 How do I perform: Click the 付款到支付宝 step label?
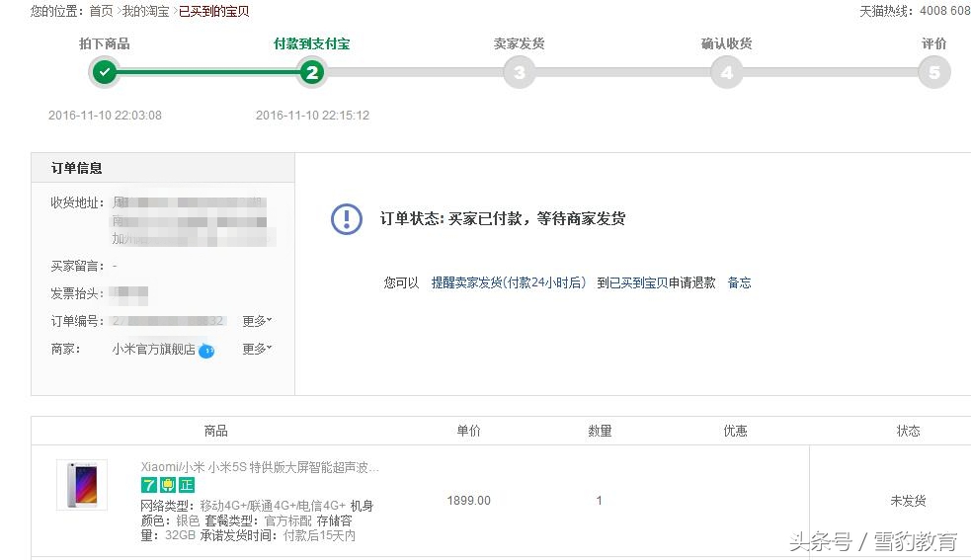[312, 43]
